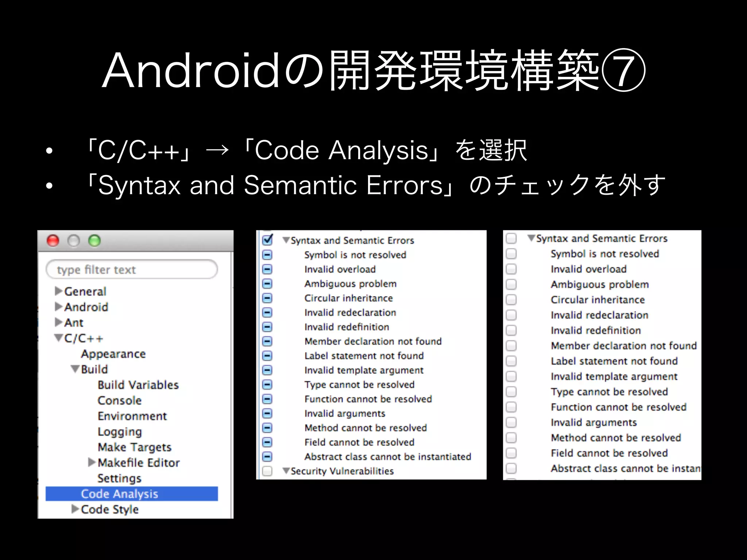Select the Security Vulnerabilities label
Screen dimensions: 747x560
click(342, 471)
